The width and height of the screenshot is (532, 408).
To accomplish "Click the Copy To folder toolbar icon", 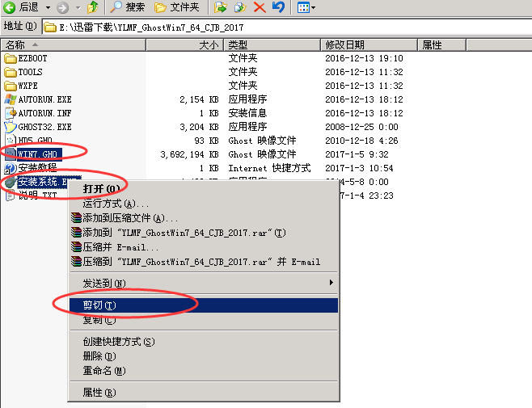I will (240, 7).
